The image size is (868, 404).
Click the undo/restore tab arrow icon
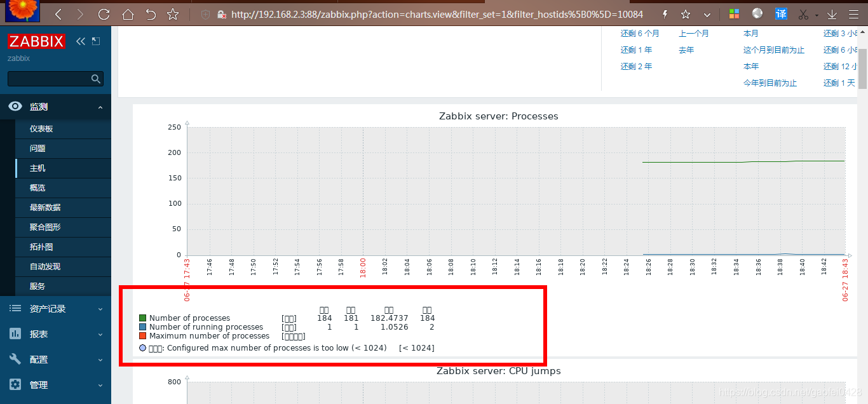coord(151,14)
